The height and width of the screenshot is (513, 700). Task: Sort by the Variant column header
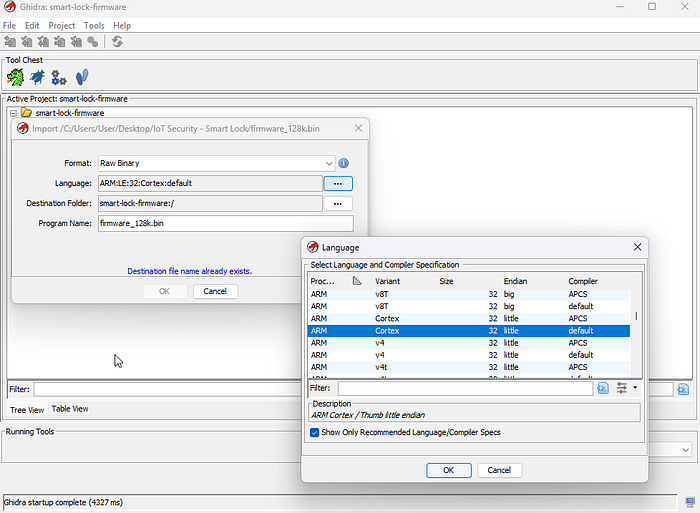pyautogui.click(x=388, y=281)
